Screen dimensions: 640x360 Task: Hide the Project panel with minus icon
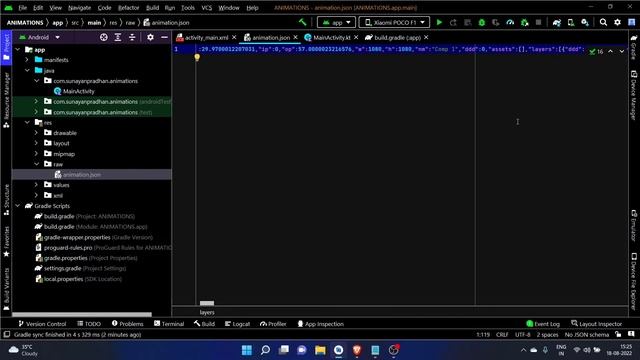(164, 37)
